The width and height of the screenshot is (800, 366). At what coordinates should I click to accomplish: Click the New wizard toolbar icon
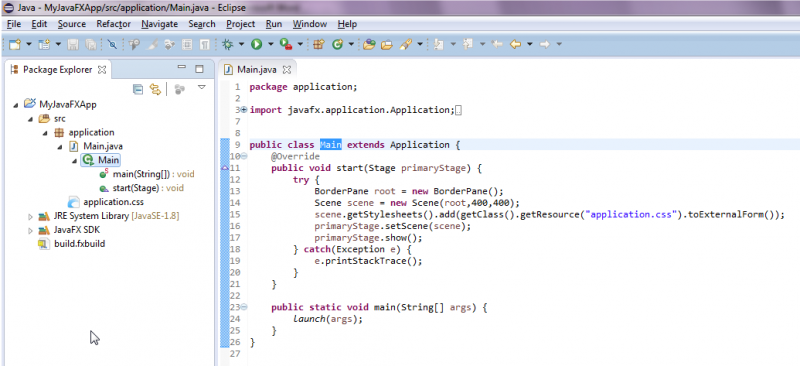click(15, 45)
